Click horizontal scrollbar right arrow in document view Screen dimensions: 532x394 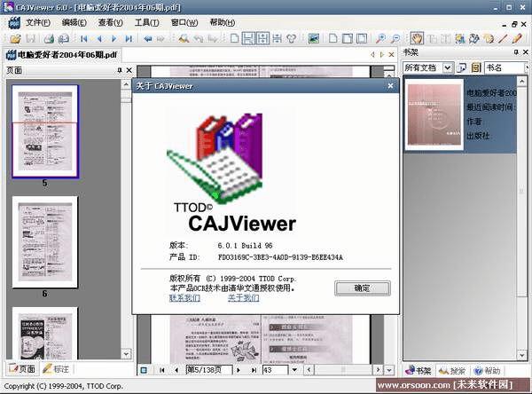tap(378, 369)
